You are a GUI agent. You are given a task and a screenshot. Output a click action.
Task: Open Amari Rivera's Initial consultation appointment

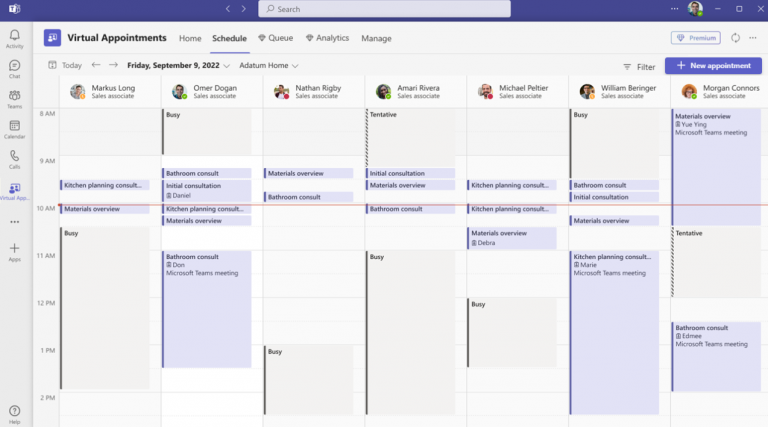(x=410, y=173)
